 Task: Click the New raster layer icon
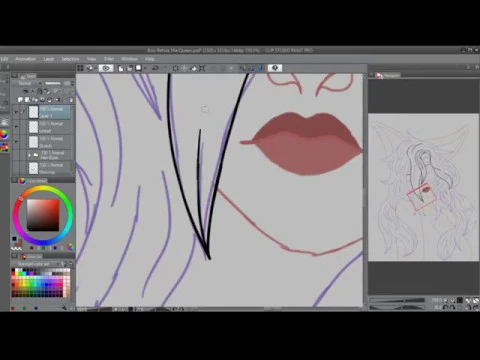[x=21, y=100]
